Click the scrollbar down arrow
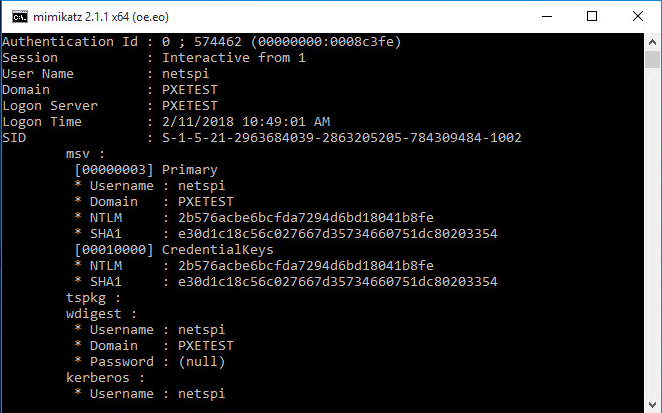 click(x=652, y=405)
